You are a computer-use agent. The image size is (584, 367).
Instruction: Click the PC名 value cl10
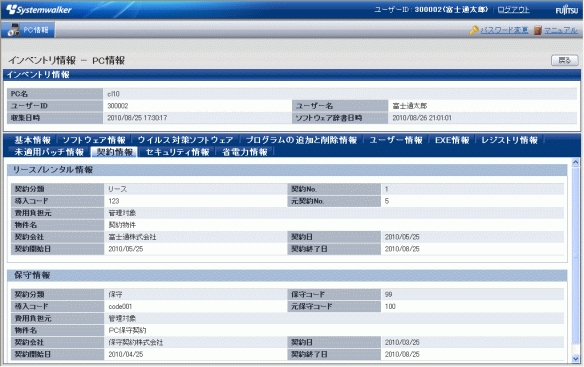(x=114, y=94)
